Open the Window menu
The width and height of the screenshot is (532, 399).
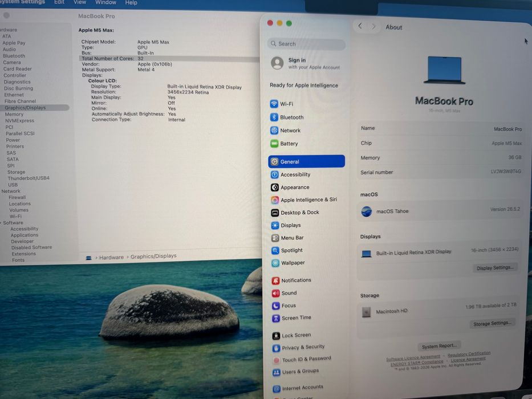(x=105, y=2)
